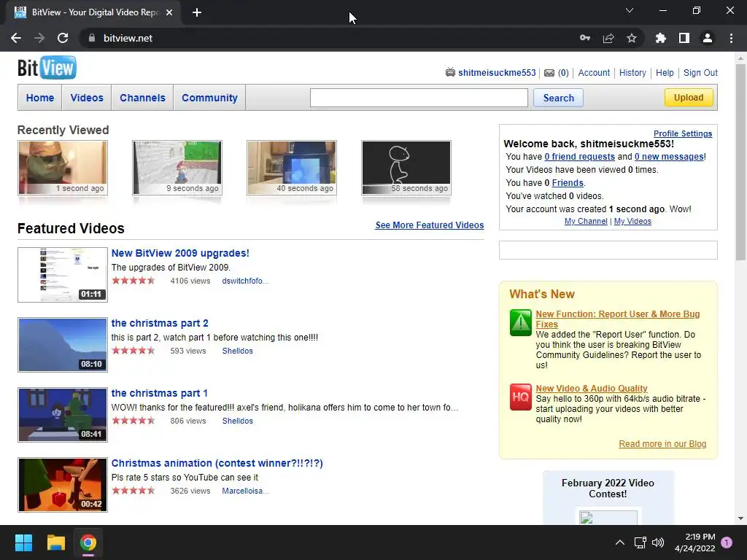The height and width of the screenshot is (560, 747).
Task: Open the Videos tab
Action: point(87,98)
